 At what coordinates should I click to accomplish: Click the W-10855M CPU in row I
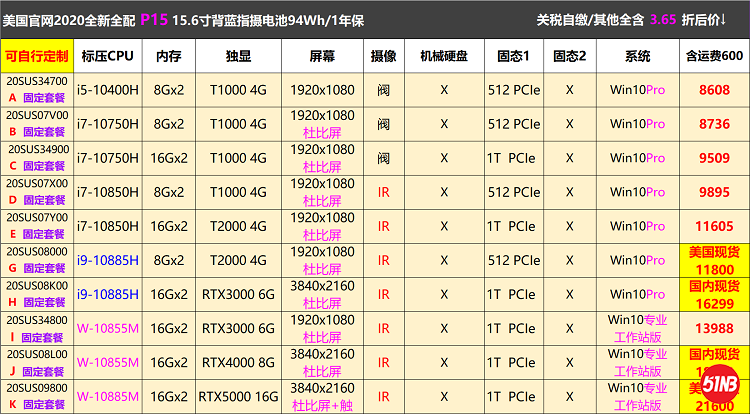click(x=108, y=328)
